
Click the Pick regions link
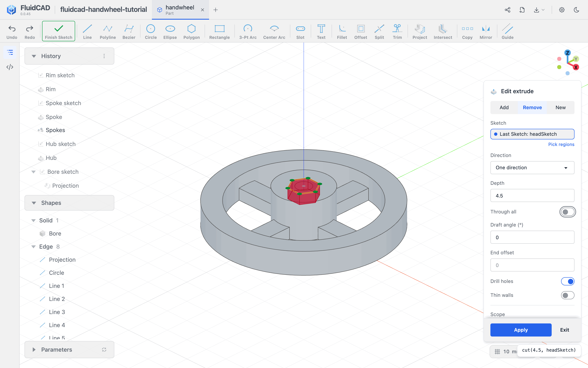[561, 145]
